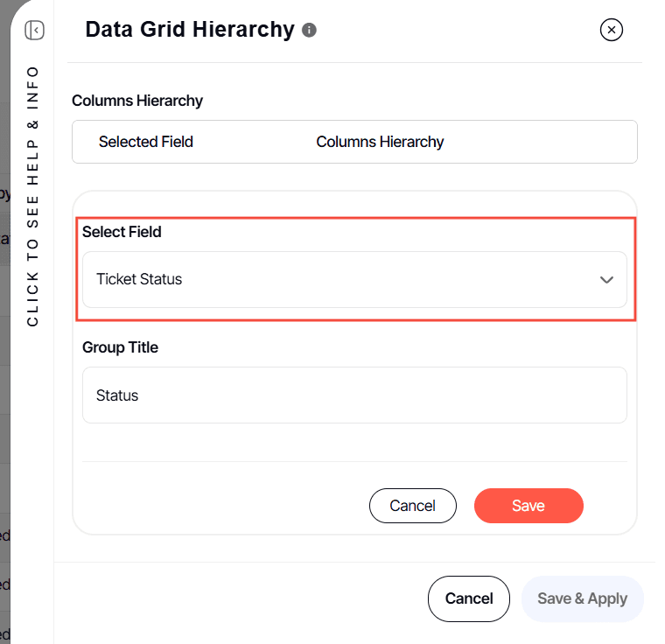Click Cancel next to the Save button
This screenshot has width=665, height=644.
pos(412,506)
